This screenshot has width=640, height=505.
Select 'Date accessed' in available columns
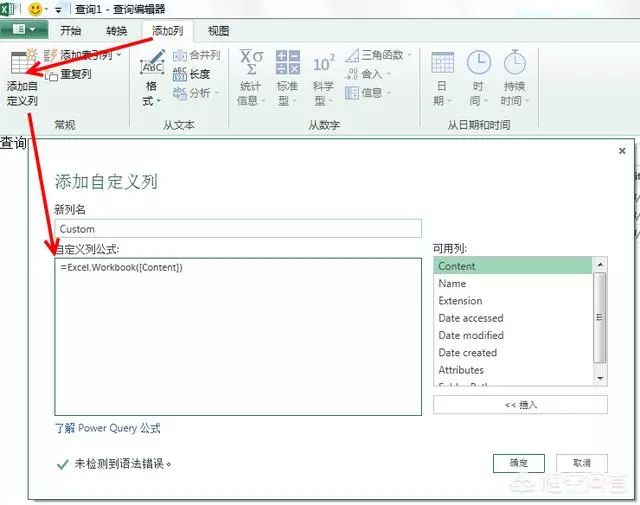[513, 318]
